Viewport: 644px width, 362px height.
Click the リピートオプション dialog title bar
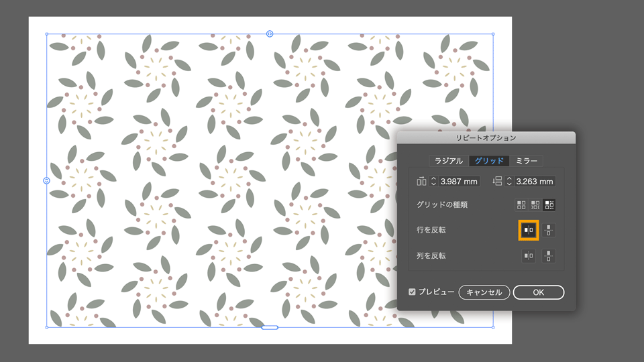pyautogui.click(x=486, y=138)
